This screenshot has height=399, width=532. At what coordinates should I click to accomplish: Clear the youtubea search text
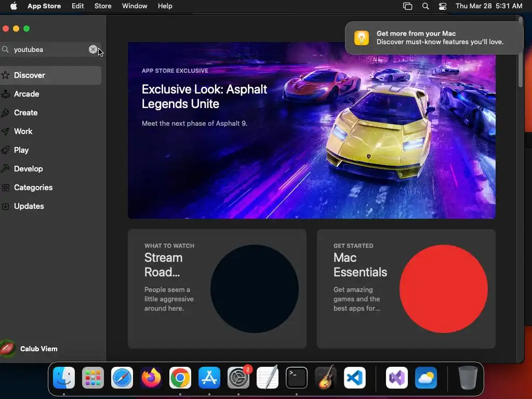click(x=92, y=49)
